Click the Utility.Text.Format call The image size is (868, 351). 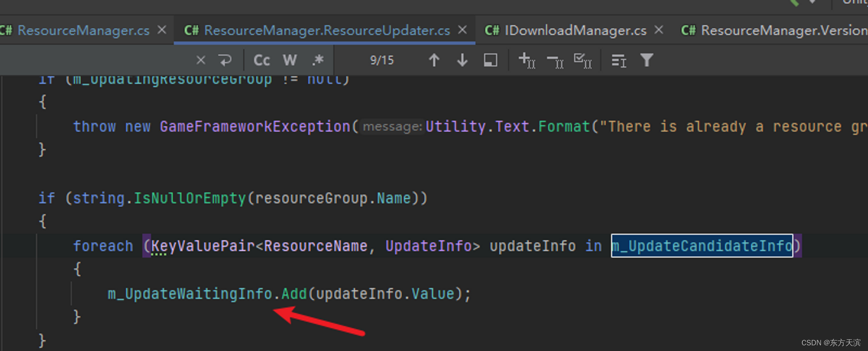pos(507,126)
